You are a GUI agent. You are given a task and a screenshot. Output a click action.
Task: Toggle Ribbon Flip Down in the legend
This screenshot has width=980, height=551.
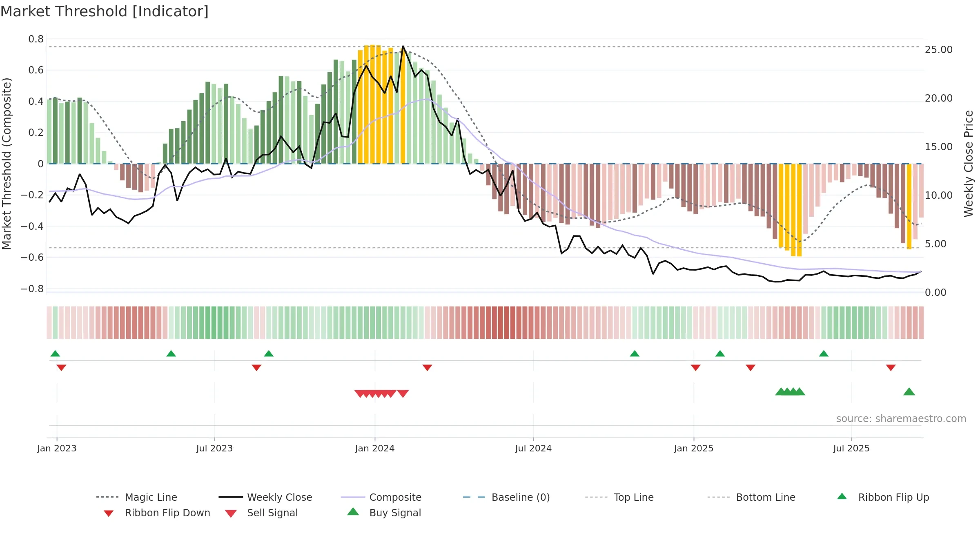tap(157, 513)
